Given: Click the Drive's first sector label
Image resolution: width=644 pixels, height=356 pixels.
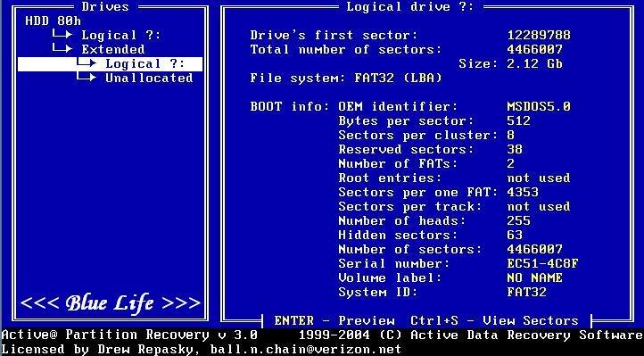Looking at the screenshot, I should click(x=334, y=36).
